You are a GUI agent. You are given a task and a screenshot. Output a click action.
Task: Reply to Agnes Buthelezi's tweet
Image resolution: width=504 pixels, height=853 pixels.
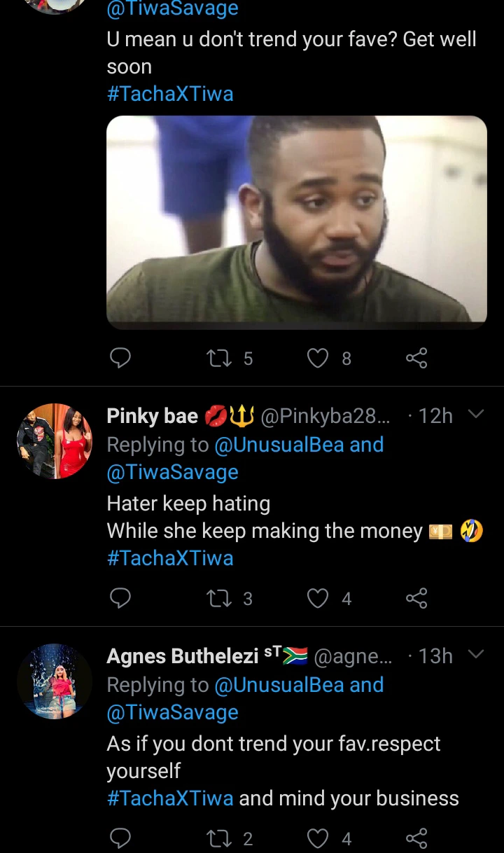point(121,838)
